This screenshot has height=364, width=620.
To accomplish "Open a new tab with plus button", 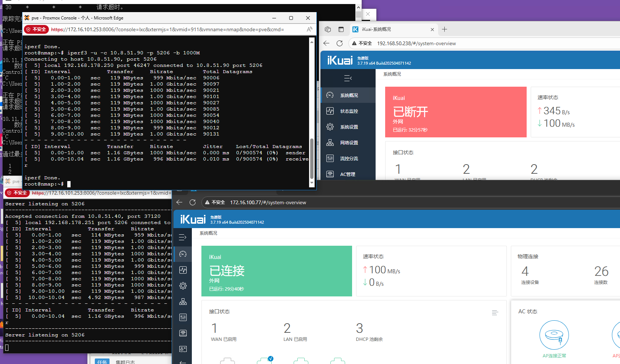I will [444, 29].
